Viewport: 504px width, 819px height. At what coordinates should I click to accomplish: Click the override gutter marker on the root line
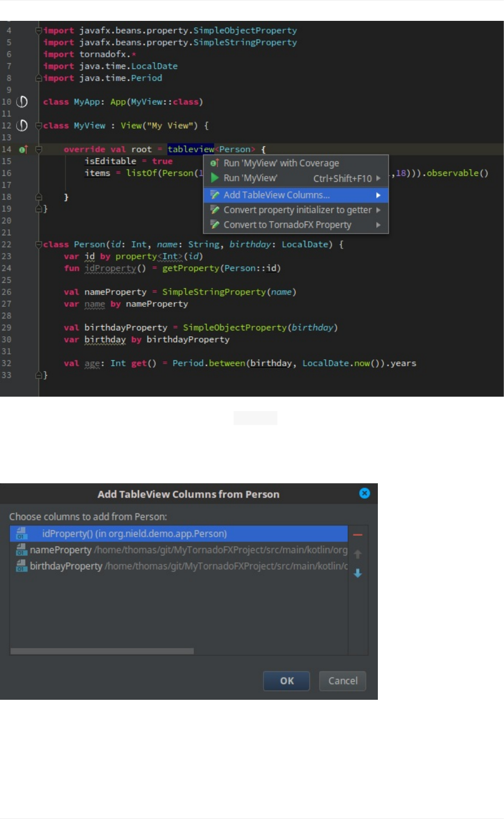click(23, 150)
